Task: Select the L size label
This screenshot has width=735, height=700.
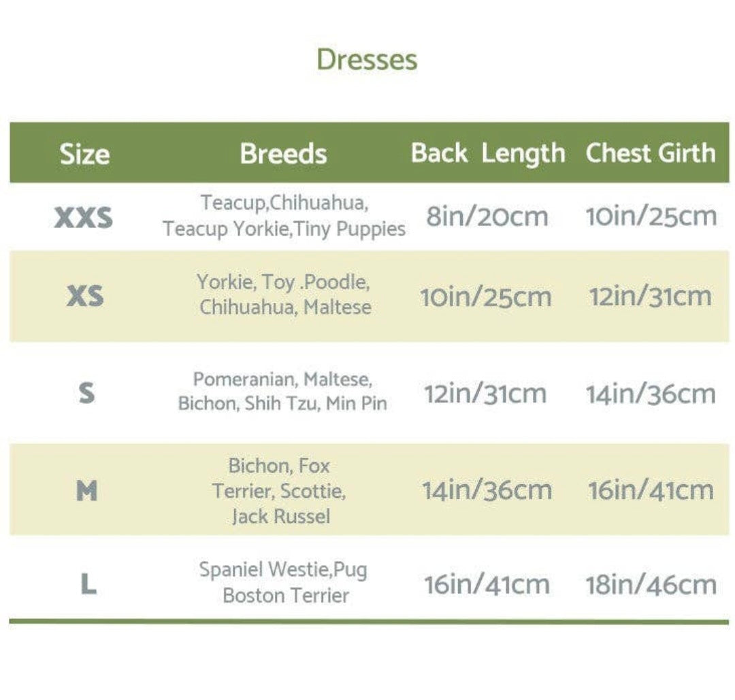Action: click(88, 585)
